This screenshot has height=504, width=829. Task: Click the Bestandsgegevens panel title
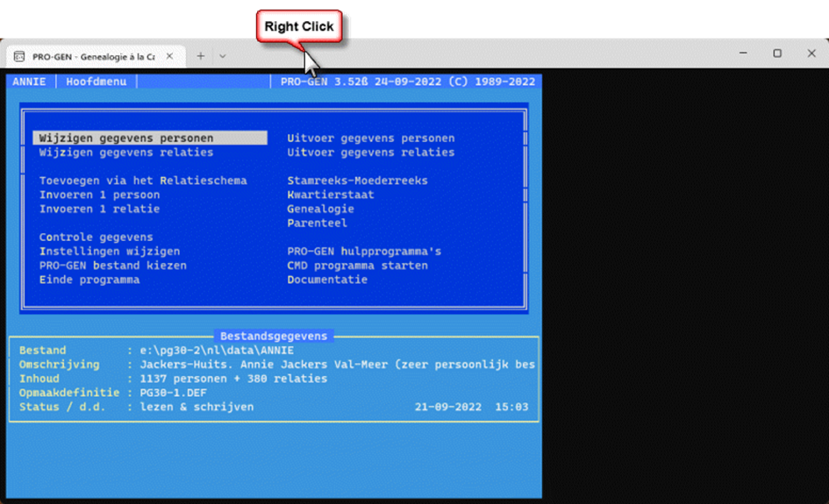click(x=274, y=336)
